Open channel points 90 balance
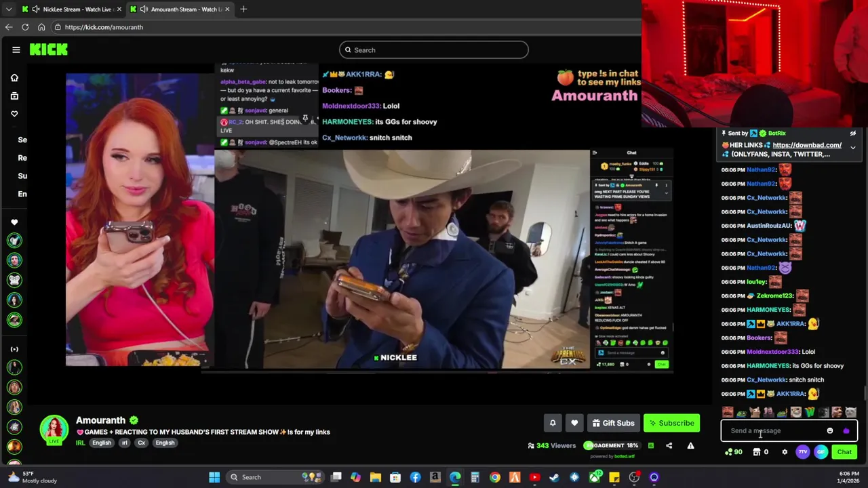868x488 pixels. 734,452
